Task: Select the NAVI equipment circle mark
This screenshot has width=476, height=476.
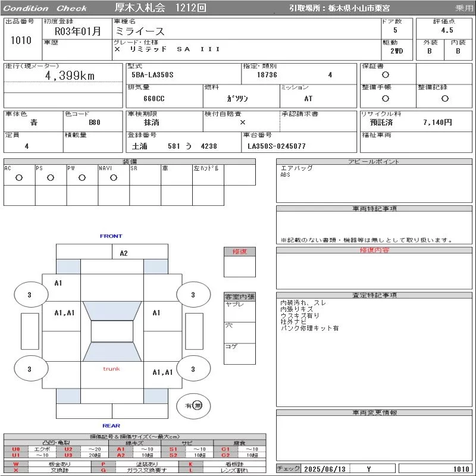Action: (x=114, y=177)
